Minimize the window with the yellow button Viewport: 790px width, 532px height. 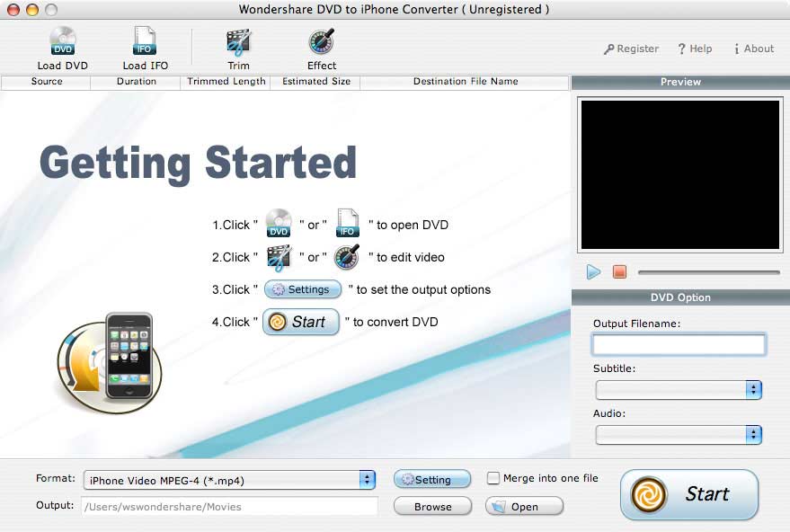(x=32, y=10)
